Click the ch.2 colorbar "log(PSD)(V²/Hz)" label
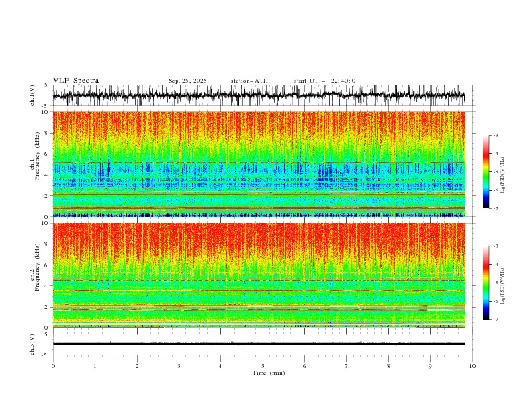Screen dimensions: 532x411 [502, 285]
